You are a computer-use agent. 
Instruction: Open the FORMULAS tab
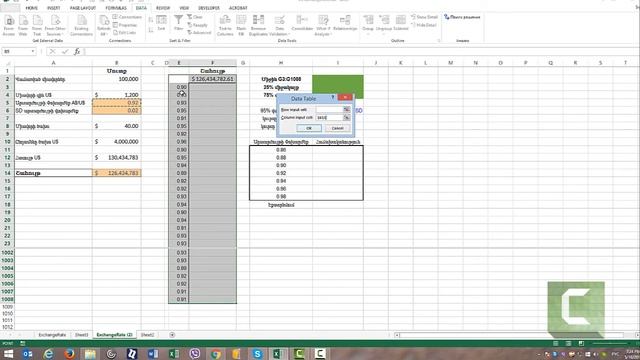coord(116,8)
